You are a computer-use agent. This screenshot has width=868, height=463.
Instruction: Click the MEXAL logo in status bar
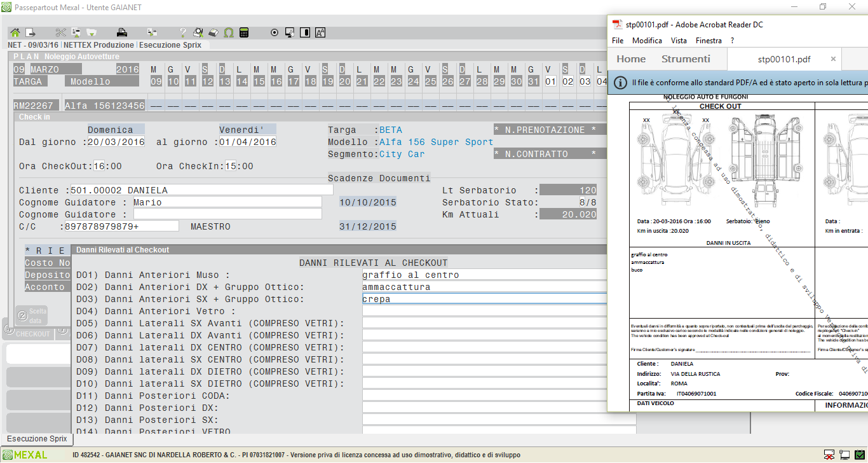click(26, 455)
